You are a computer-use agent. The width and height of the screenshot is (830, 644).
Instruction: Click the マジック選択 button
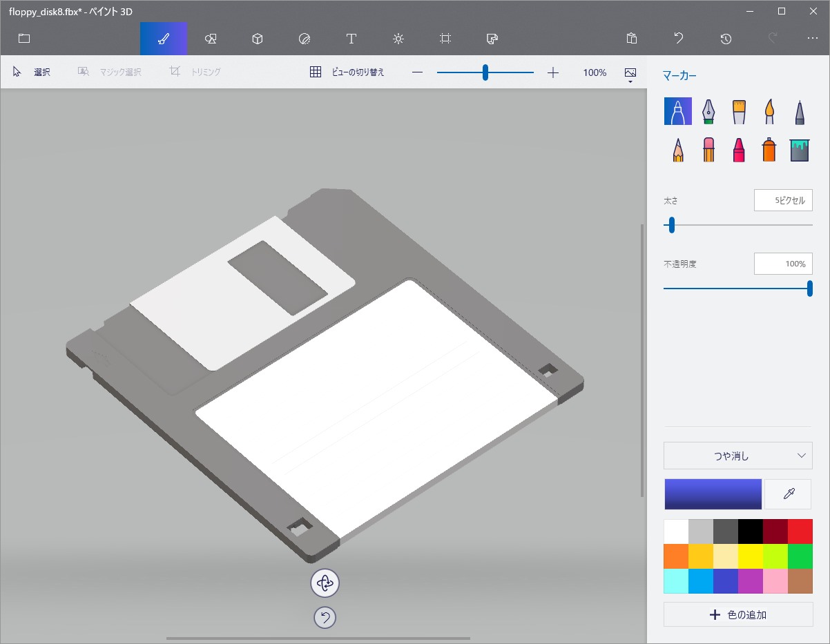(110, 72)
